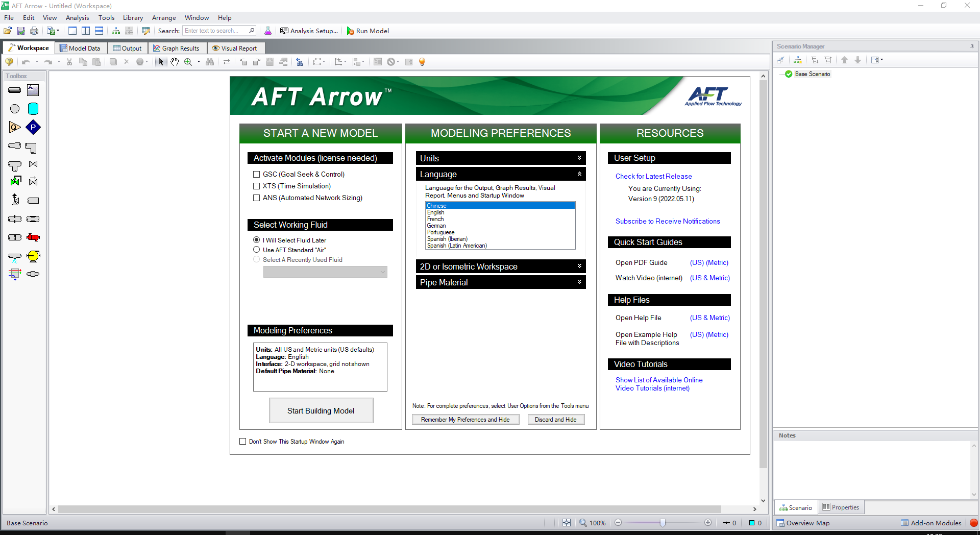Click the Save icon in main toolbar
The height and width of the screenshot is (535, 980).
pos(21,31)
